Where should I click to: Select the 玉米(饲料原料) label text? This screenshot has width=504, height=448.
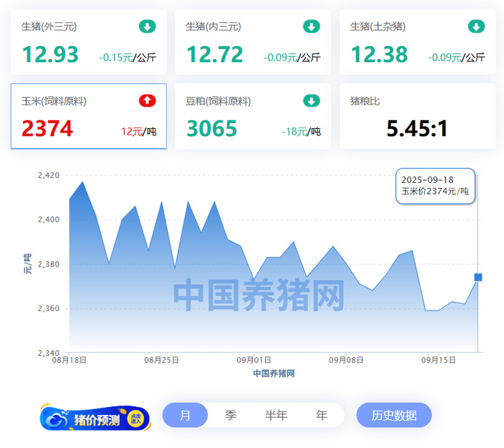pos(54,101)
